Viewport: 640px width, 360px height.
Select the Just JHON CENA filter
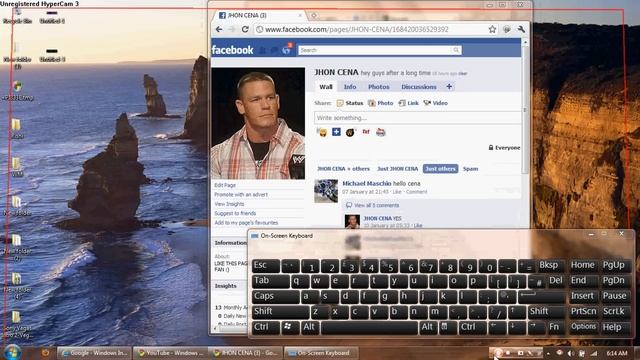tap(398, 169)
